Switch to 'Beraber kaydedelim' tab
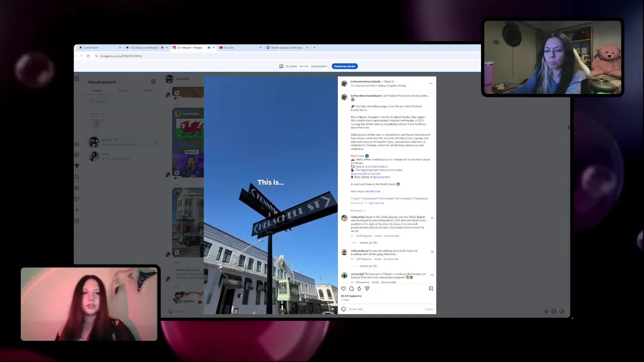This screenshot has width=644, height=362. [x=287, y=48]
